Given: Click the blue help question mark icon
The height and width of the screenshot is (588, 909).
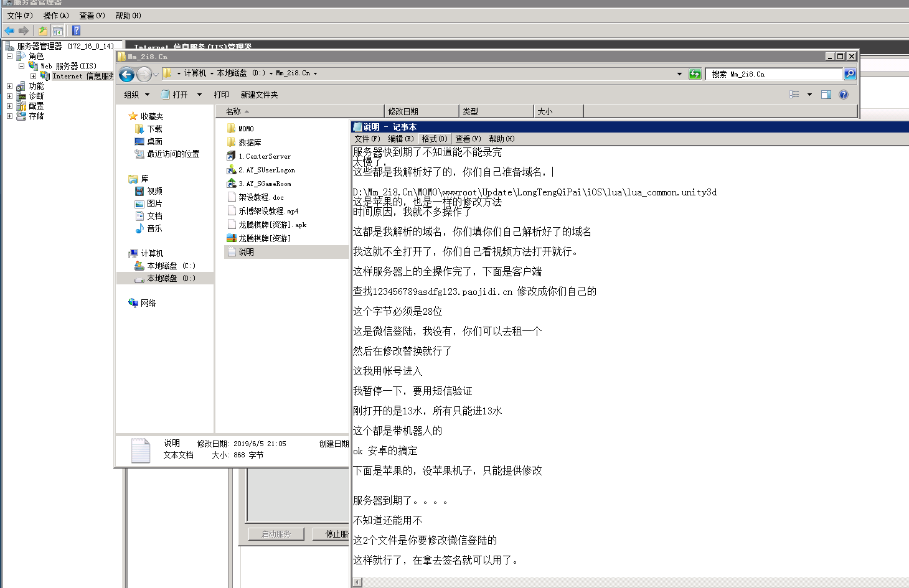Looking at the screenshot, I should 844,95.
